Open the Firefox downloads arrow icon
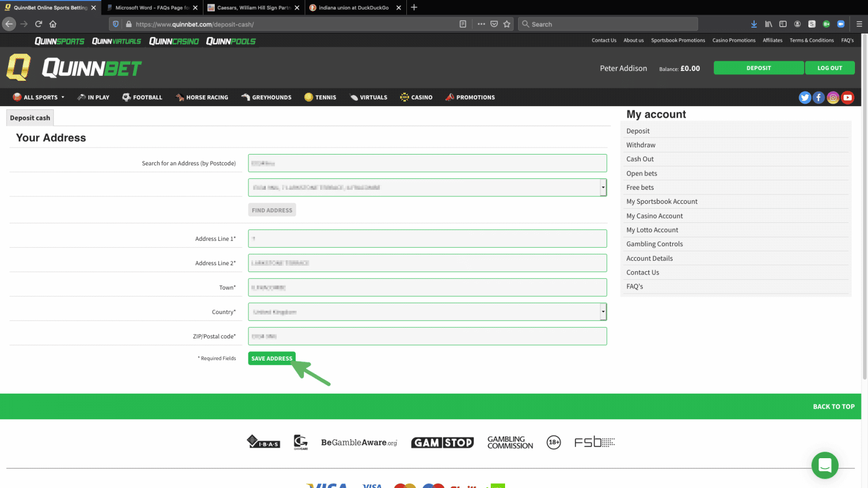 coord(754,24)
